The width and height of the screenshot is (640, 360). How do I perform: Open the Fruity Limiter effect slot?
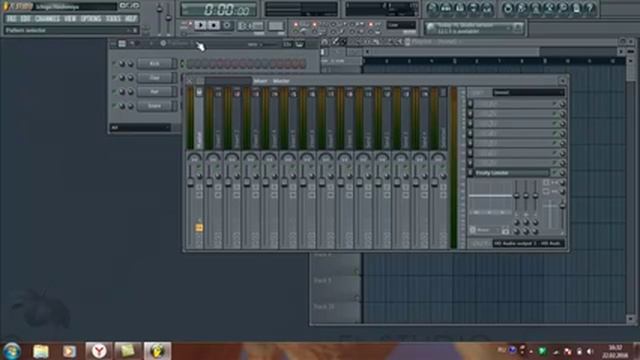pos(511,173)
